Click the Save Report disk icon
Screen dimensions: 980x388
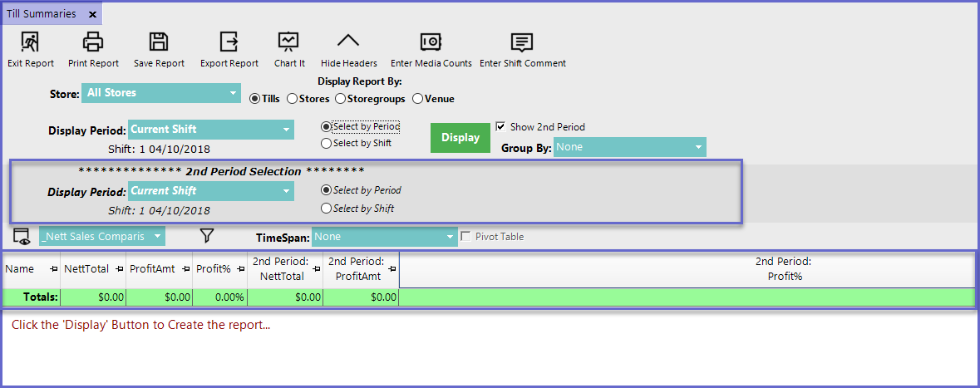click(159, 42)
